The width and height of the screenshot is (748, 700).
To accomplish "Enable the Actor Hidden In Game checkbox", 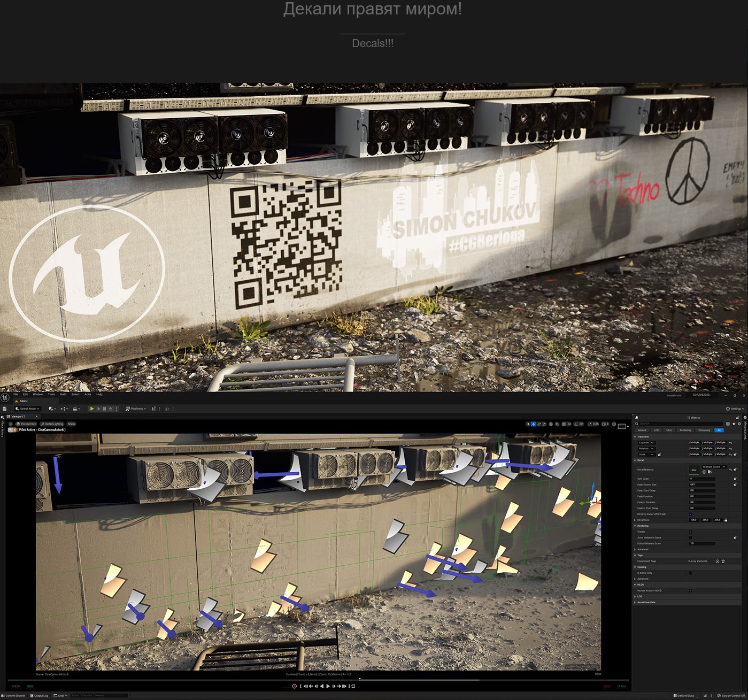I will click(690, 537).
